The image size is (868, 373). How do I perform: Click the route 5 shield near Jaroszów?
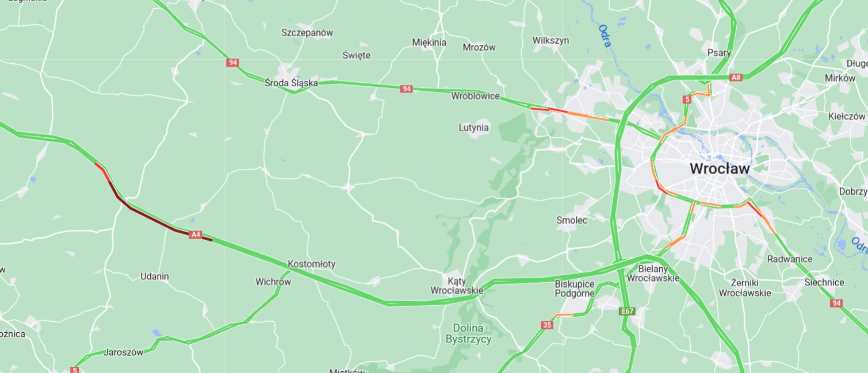(x=74, y=370)
